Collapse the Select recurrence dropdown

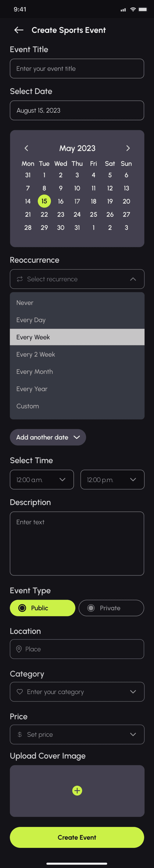coord(133,279)
